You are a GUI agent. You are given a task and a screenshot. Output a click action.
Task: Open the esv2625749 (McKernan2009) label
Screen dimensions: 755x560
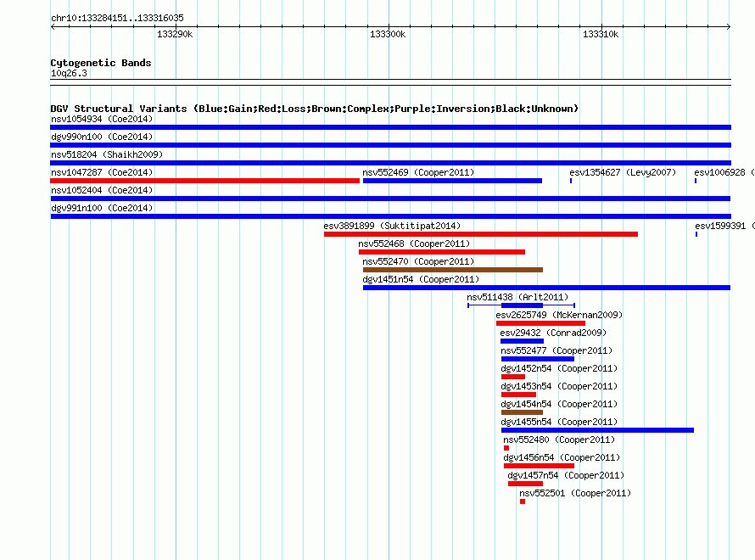coord(559,315)
